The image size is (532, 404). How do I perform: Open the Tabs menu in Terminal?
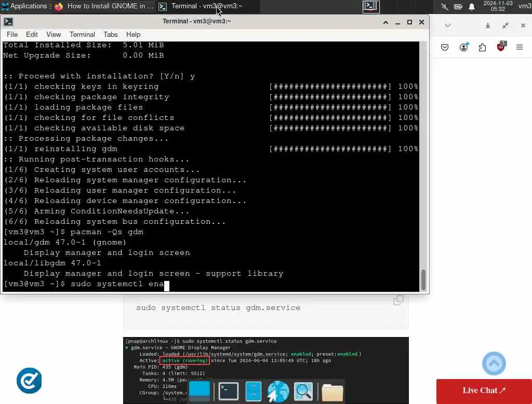110,35
